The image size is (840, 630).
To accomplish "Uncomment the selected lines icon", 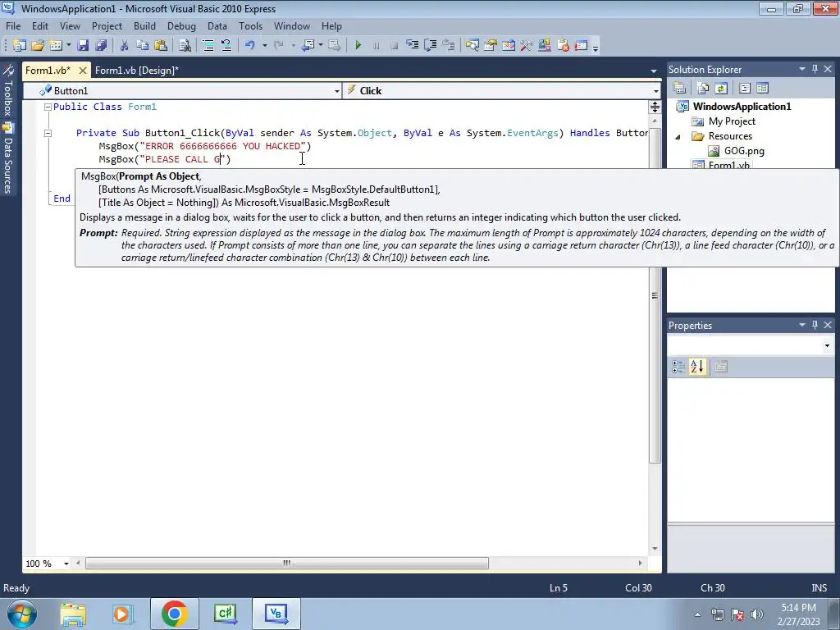I will click(x=226, y=46).
